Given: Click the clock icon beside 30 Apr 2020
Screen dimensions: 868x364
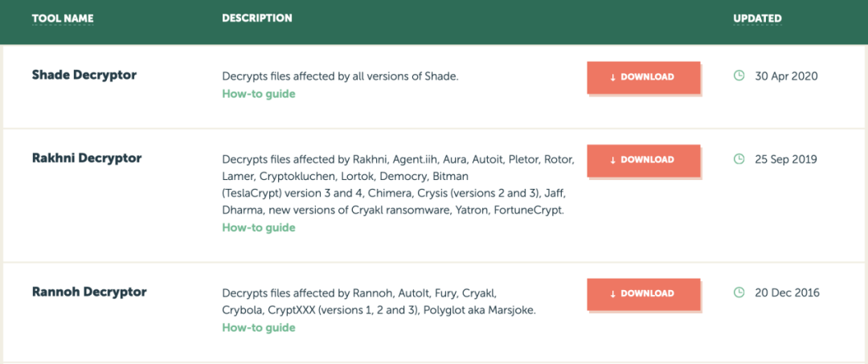Looking at the screenshot, I should pyautogui.click(x=739, y=76).
